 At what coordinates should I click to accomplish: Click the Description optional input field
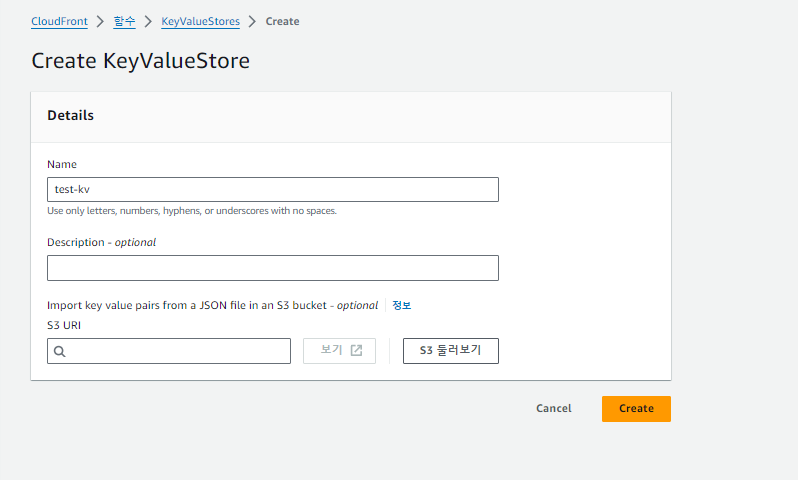272,268
